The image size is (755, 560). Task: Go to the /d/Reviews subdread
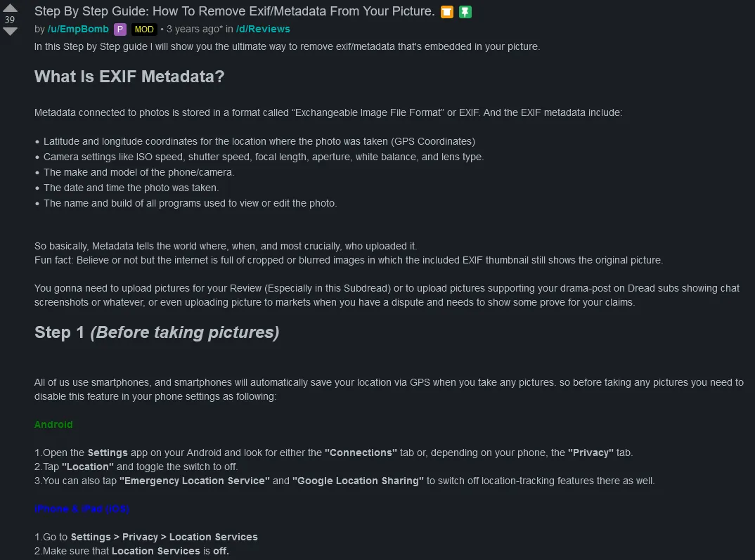click(x=263, y=30)
